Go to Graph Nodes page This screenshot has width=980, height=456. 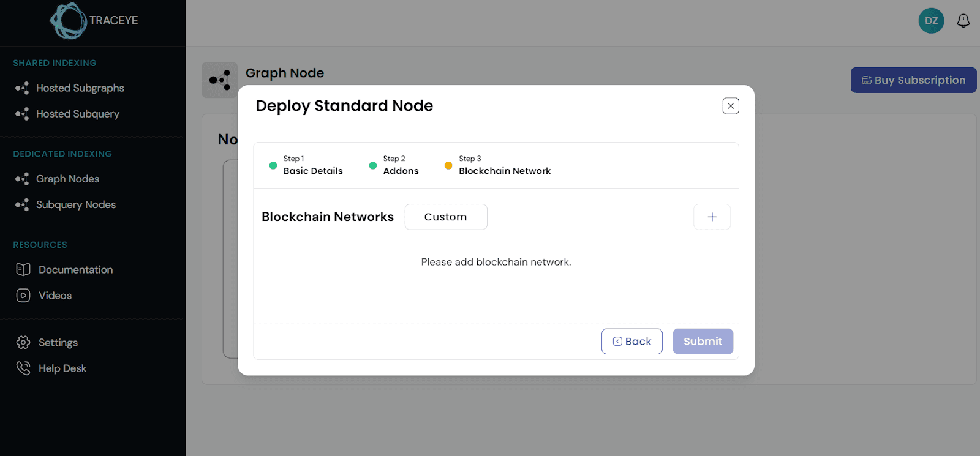pyautogui.click(x=57, y=179)
